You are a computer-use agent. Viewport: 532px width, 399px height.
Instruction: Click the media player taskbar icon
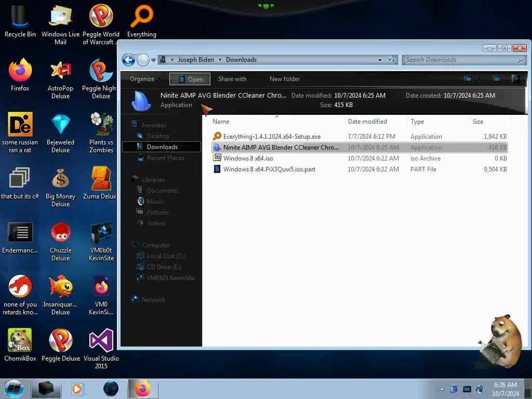pyautogui.click(x=77, y=389)
